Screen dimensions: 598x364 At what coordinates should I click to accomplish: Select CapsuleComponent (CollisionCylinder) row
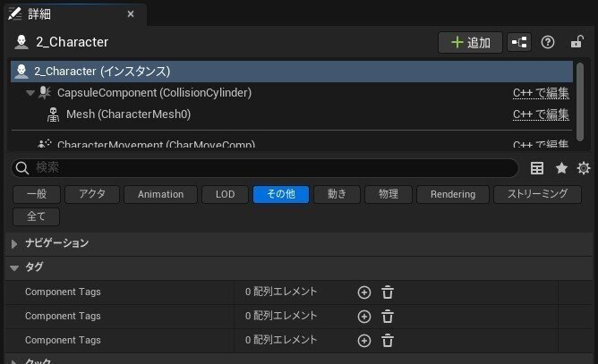pyautogui.click(x=292, y=93)
